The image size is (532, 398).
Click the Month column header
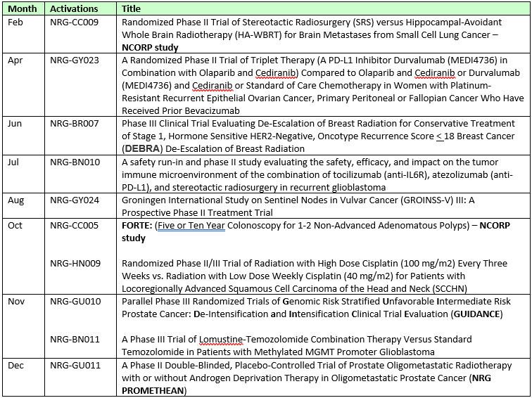click(23, 8)
